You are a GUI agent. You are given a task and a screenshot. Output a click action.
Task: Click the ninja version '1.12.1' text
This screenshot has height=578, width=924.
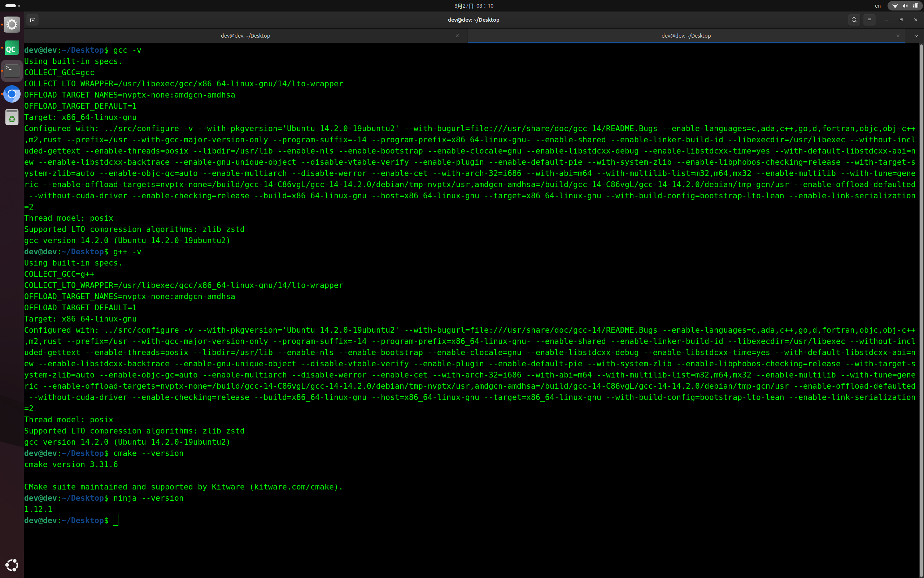pyautogui.click(x=38, y=509)
